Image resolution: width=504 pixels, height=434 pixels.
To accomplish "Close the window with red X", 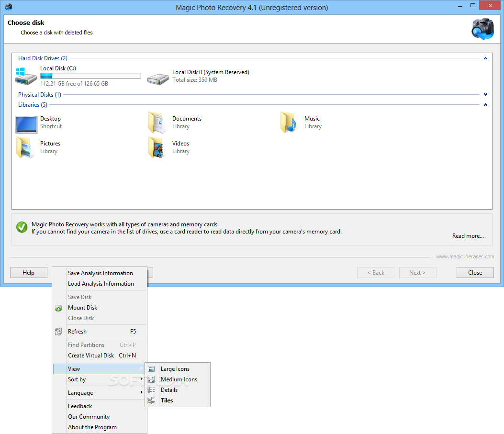I will tap(490, 5).
